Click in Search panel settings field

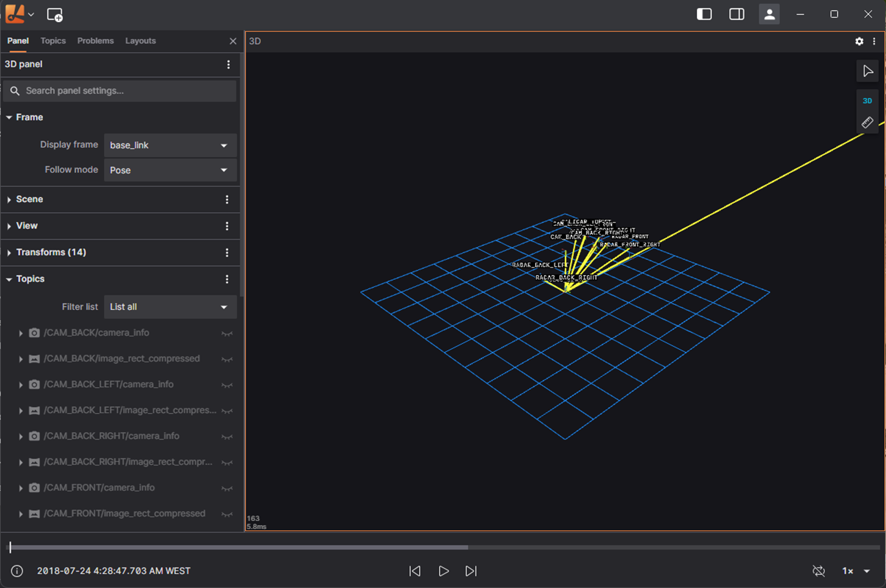tap(120, 91)
